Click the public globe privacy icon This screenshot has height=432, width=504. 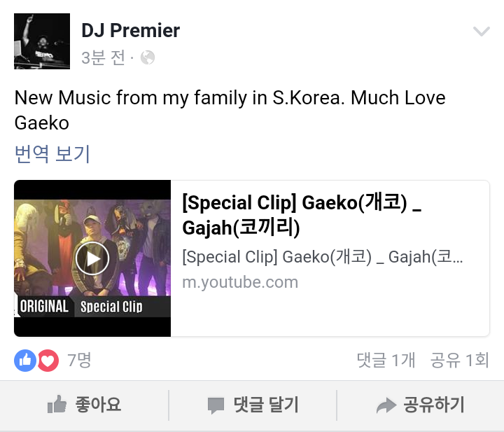(x=148, y=58)
